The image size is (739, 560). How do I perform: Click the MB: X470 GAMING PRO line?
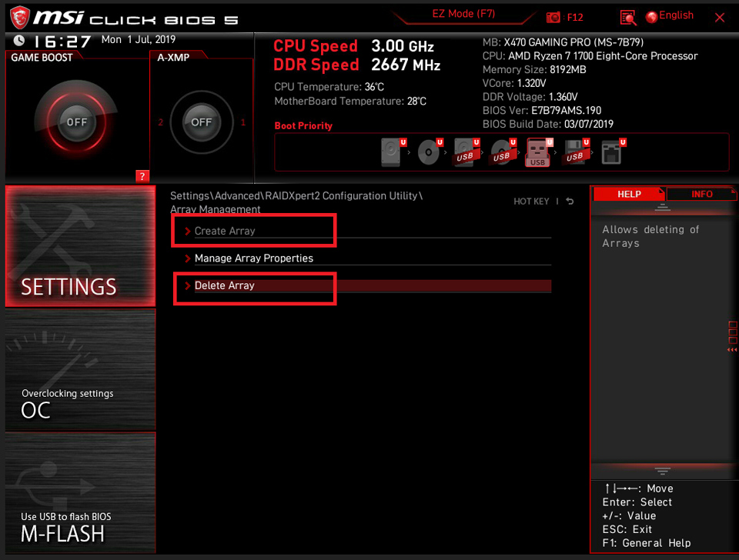563,42
